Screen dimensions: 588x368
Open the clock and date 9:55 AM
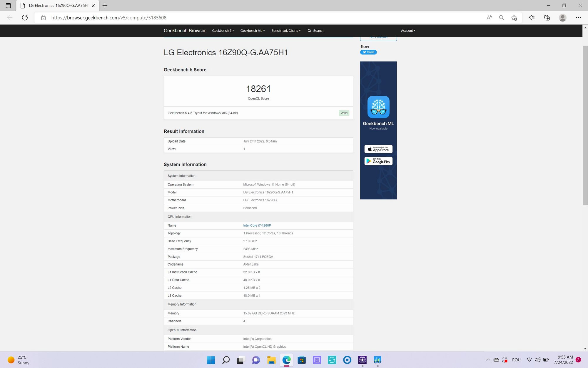(x=563, y=360)
